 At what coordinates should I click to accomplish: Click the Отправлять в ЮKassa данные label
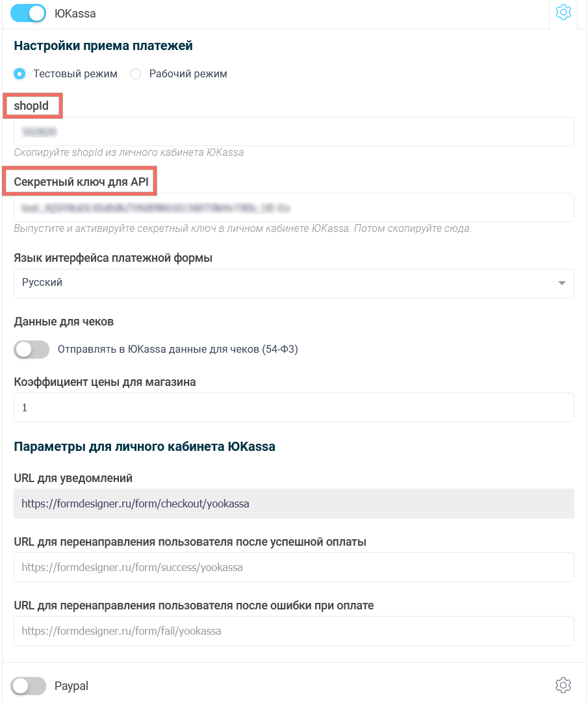pyautogui.click(x=177, y=350)
